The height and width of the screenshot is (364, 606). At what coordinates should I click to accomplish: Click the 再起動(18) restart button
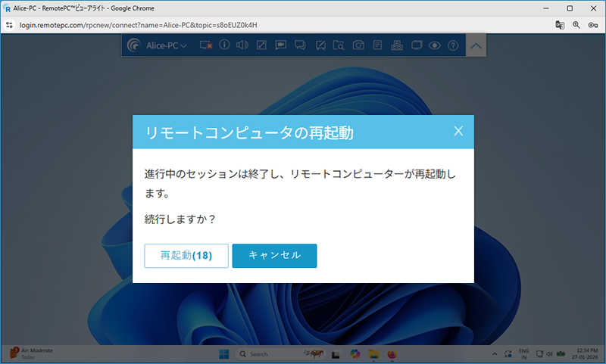click(186, 256)
